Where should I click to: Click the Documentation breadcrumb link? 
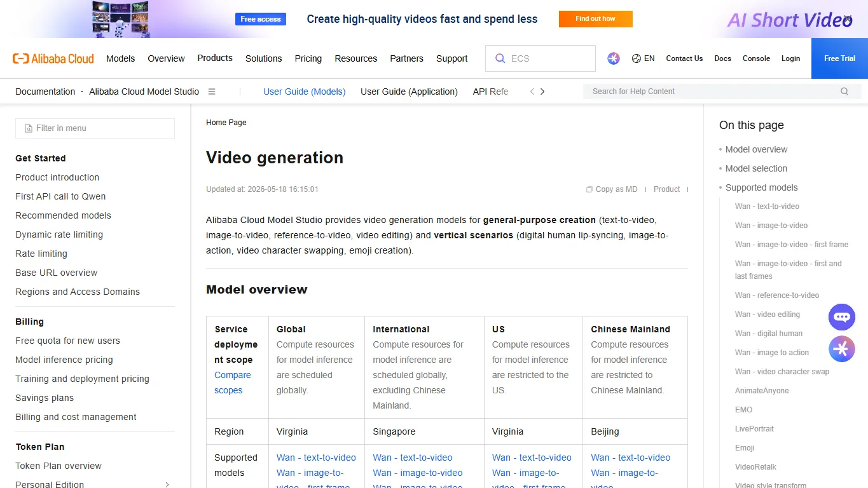coord(45,91)
